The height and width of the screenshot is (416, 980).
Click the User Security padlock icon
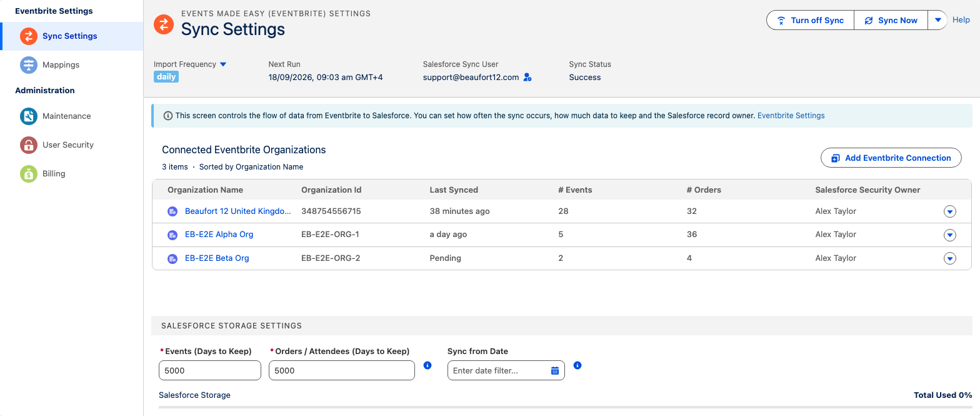pos(29,145)
